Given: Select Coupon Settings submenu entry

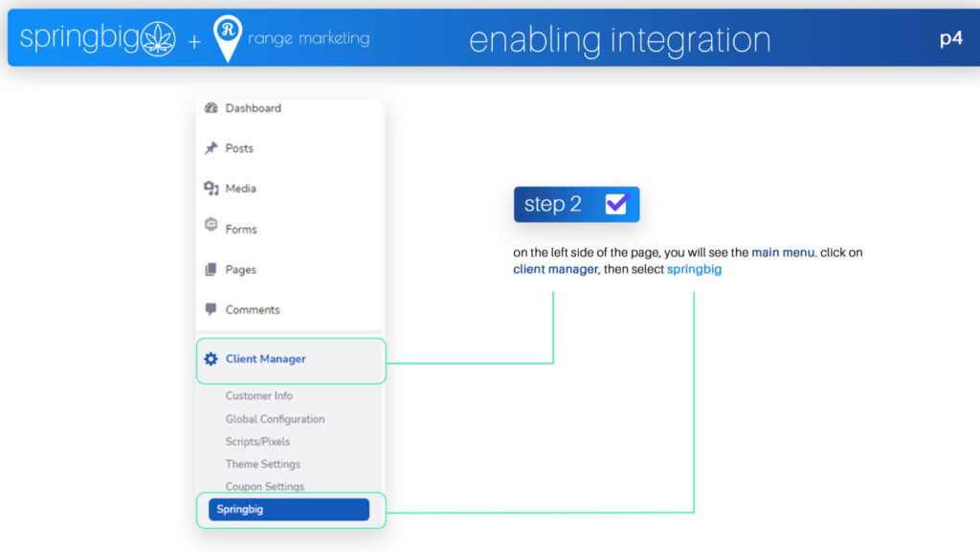Looking at the screenshot, I should point(265,486).
